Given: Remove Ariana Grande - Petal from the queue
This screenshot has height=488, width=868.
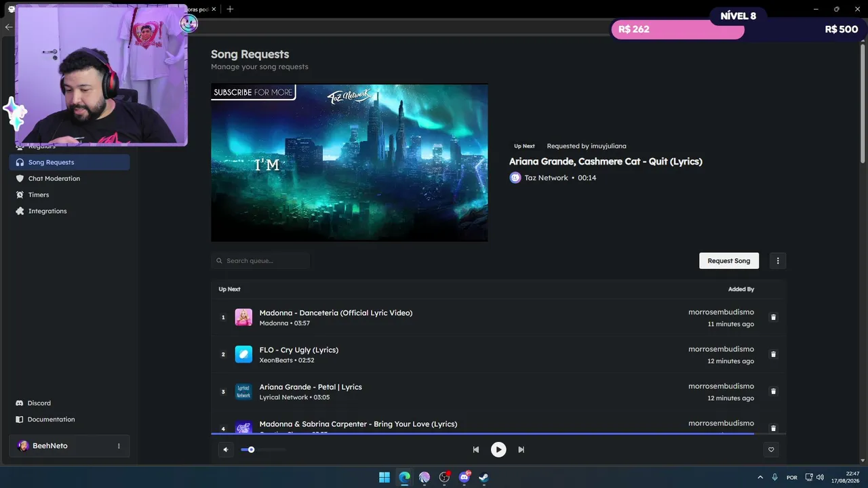Looking at the screenshot, I should [x=773, y=392].
